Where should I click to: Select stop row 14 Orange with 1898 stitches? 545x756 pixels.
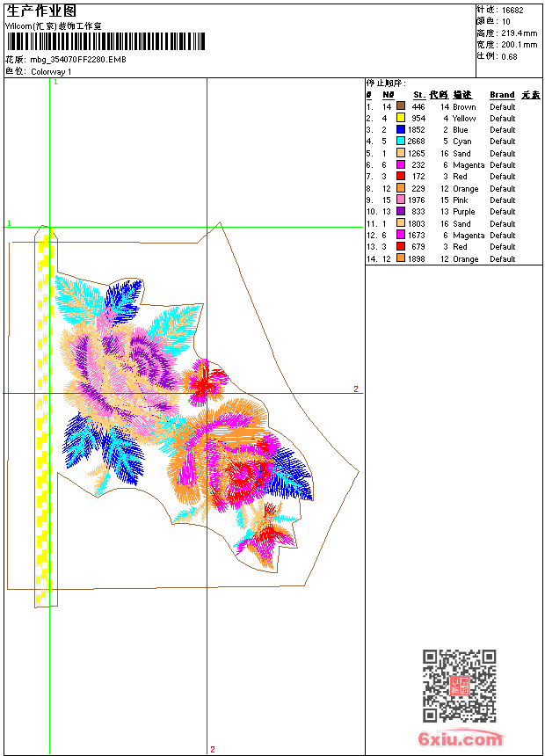(454, 258)
